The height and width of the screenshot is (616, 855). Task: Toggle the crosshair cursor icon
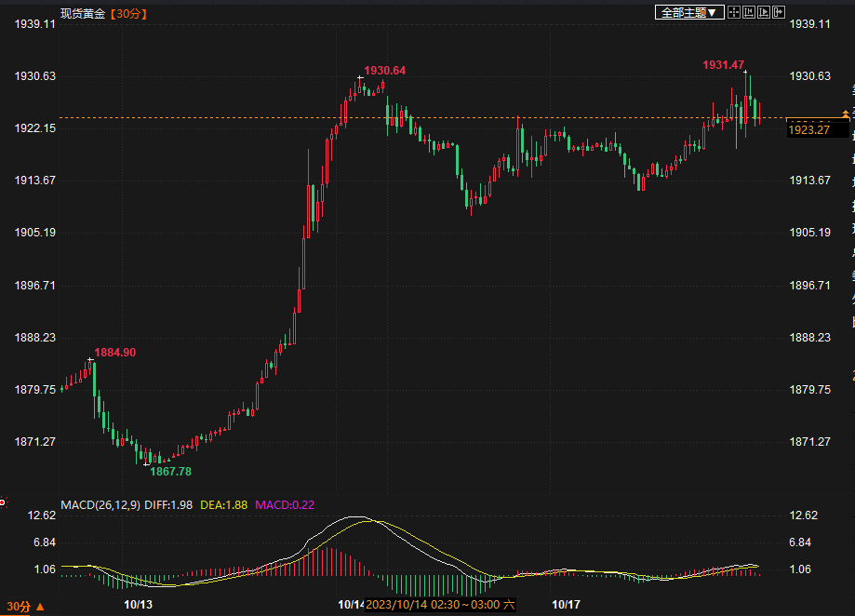click(734, 12)
